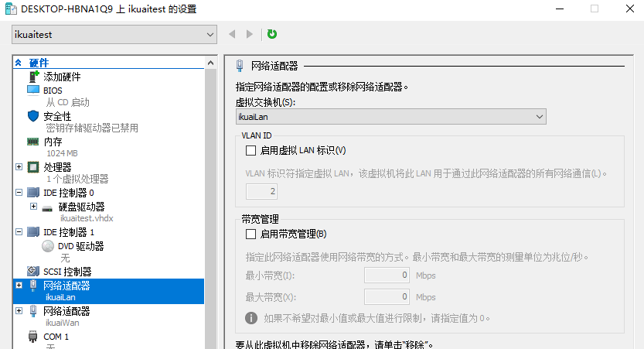Enable bandwidth management checkbox
The width and height of the screenshot is (644, 349).
point(250,234)
